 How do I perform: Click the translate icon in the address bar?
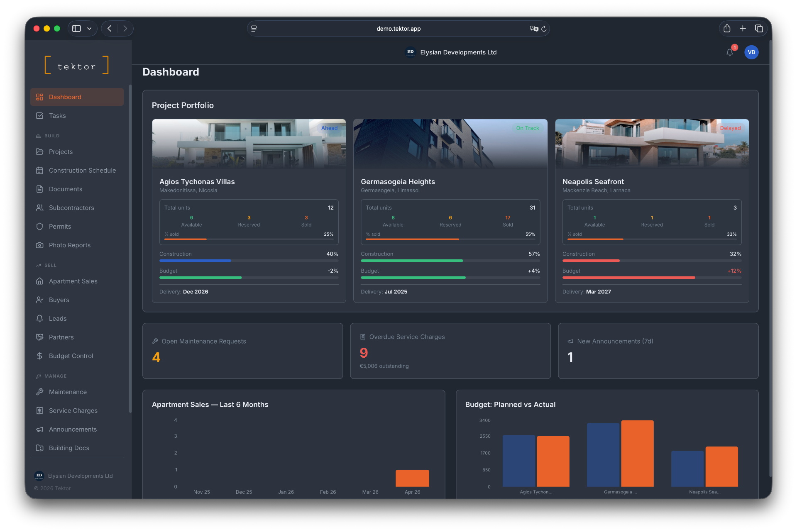pos(533,29)
